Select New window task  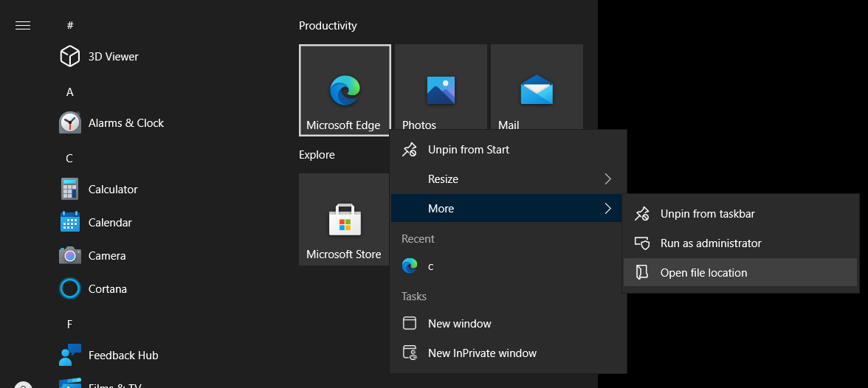[508, 323]
